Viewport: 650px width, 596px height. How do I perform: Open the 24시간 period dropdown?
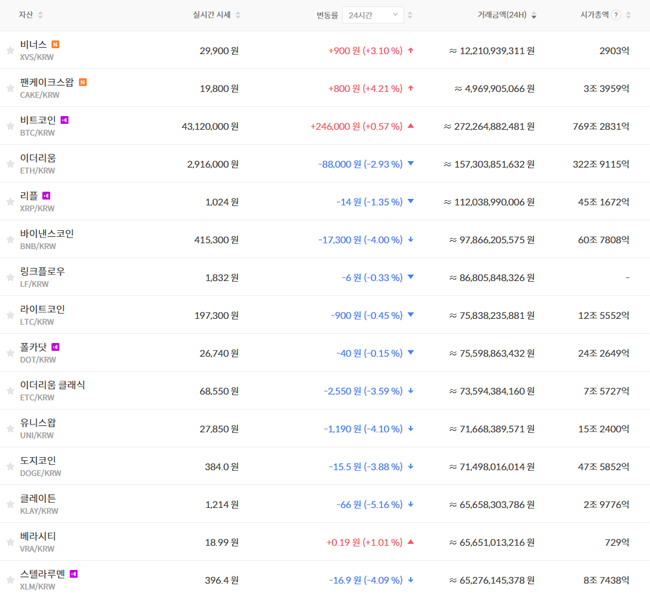click(x=373, y=15)
